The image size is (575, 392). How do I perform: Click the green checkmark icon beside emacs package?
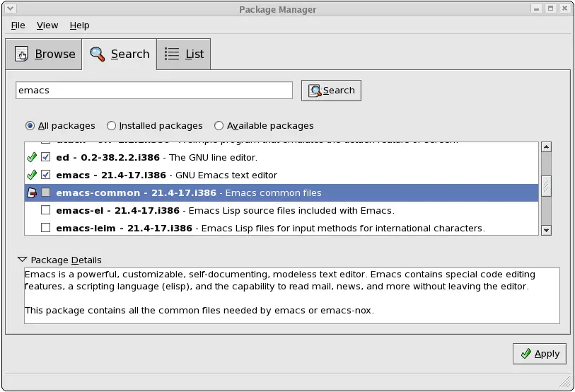pos(31,175)
